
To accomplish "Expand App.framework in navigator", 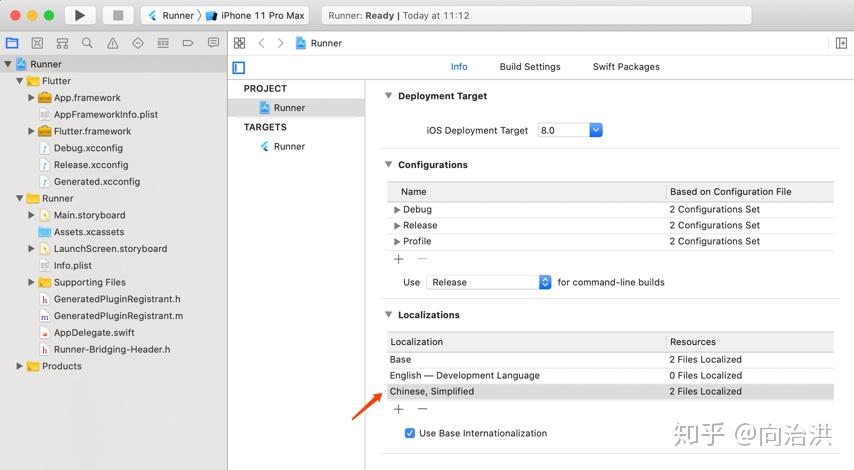I will click(x=31, y=97).
